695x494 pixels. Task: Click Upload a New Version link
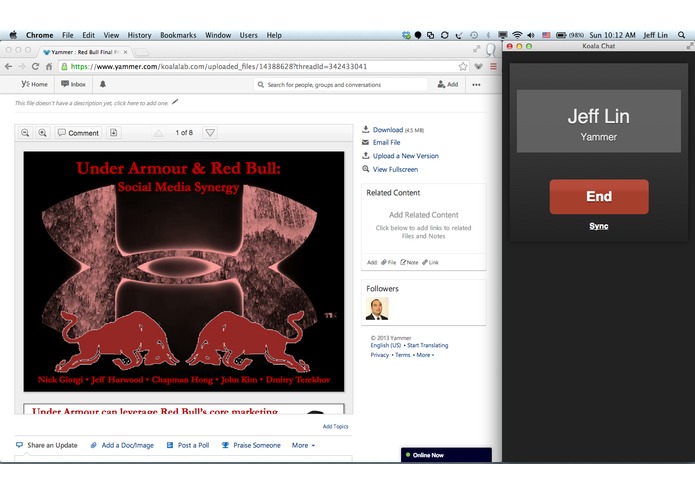[406, 156]
